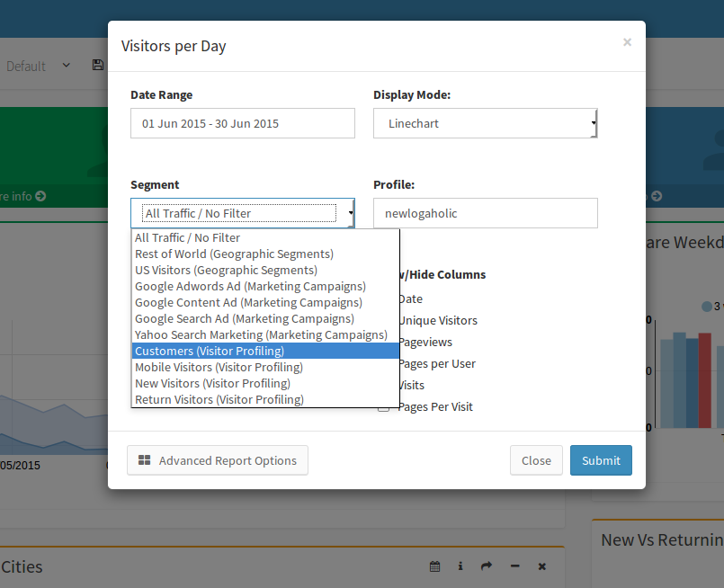Open the Display Mode Linechart dropdown
This screenshot has height=588, width=724.
click(x=485, y=123)
